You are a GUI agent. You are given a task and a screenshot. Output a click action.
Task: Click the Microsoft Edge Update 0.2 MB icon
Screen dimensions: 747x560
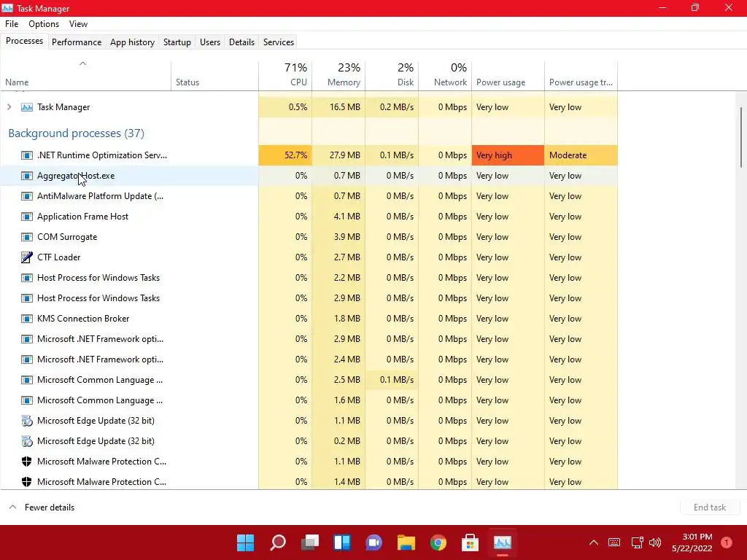click(x=27, y=441)
